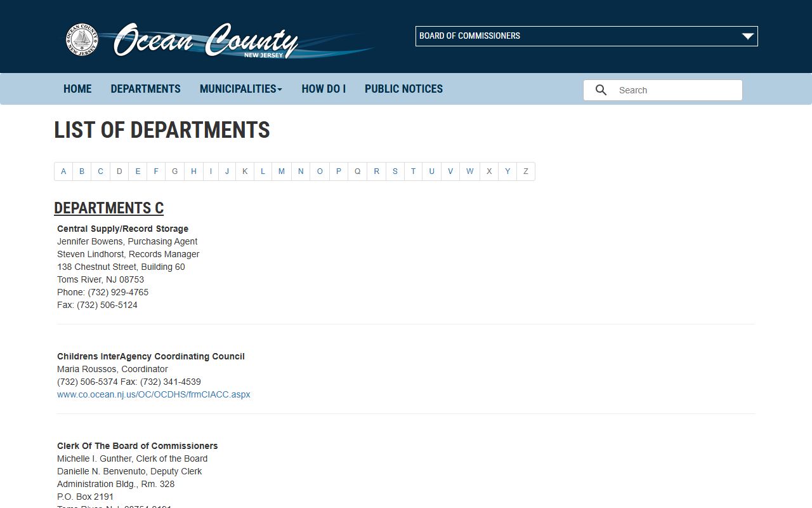
Task: Select letter O in alphabet index
Action: point(320,171)
